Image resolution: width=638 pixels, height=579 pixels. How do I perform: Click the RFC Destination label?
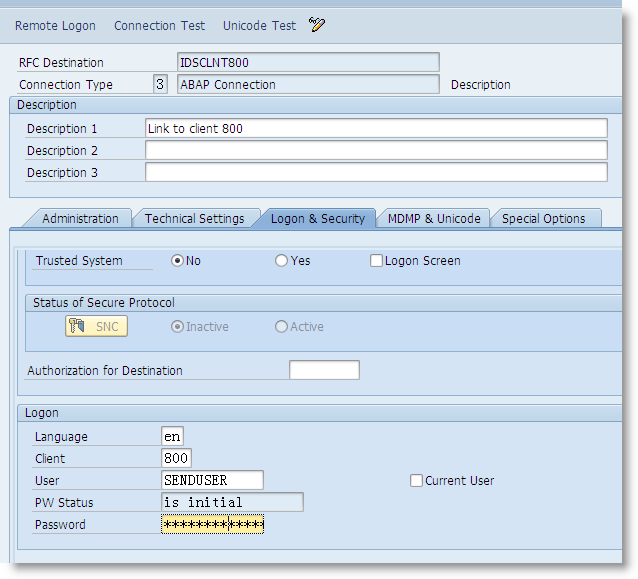(61, 63)
